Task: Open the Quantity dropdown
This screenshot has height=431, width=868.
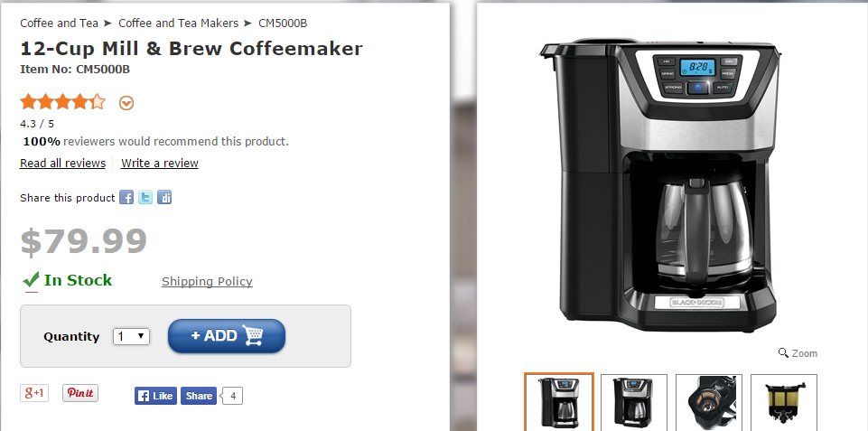Action: [x=131, y=336]
